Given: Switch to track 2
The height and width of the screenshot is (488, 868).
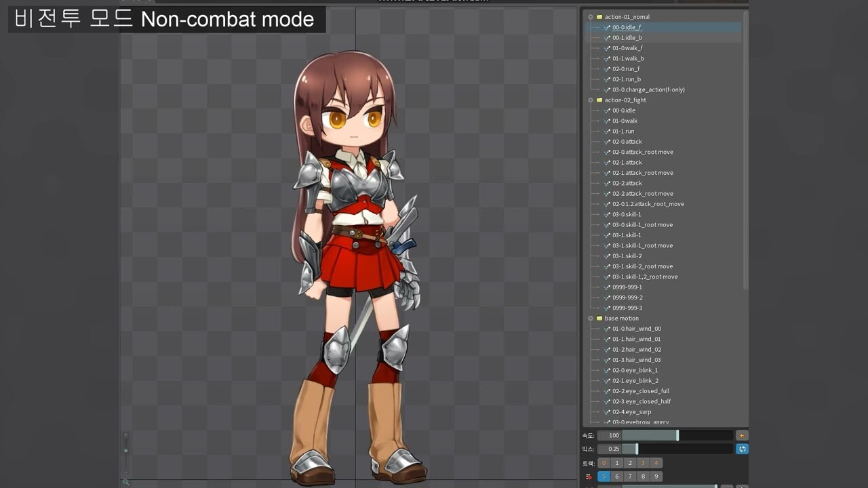Looking at the screenshot, I should click(x=630, y=463).
